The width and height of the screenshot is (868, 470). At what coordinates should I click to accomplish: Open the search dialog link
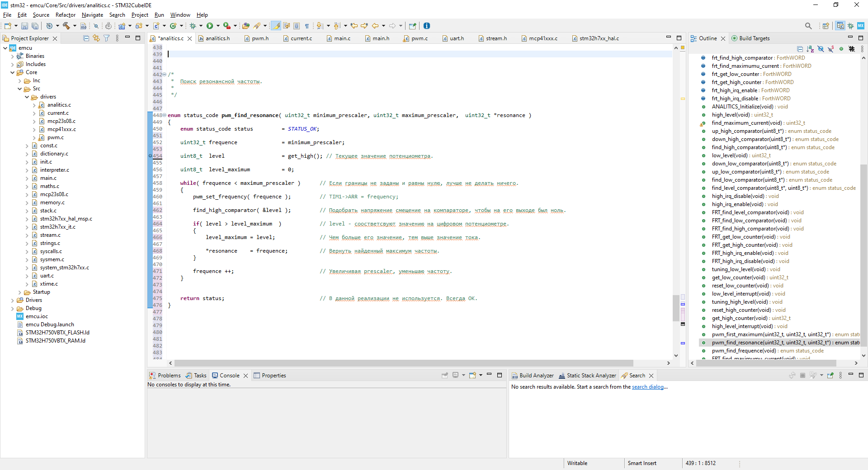[647, 387]
